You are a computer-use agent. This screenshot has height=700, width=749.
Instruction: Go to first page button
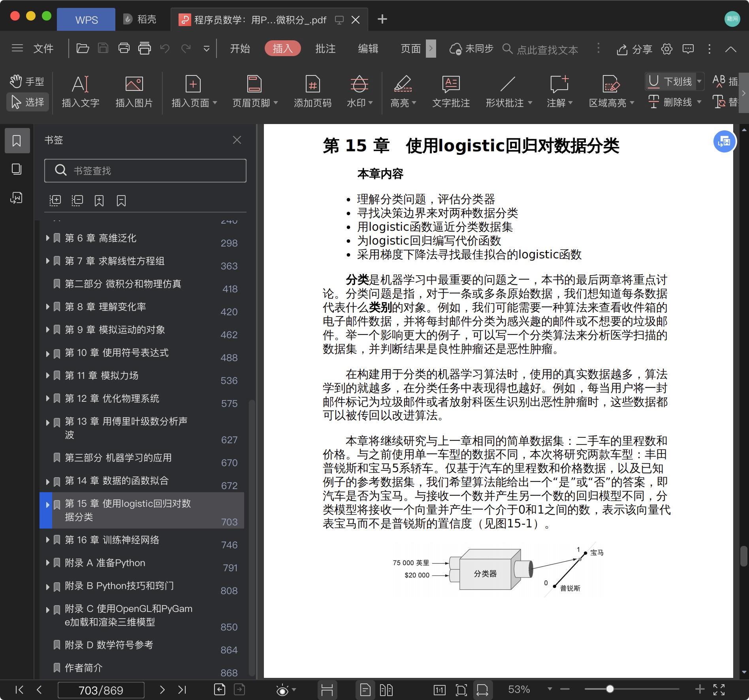pos(19,690)
